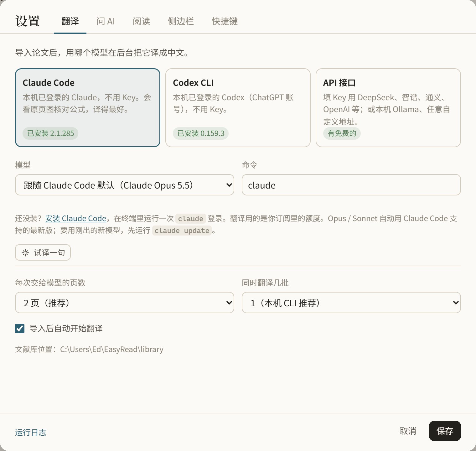The width and height of the screenshot is (476, 451).
Task: Click the 有免费的 badge
Action: (x=342, y=133)
